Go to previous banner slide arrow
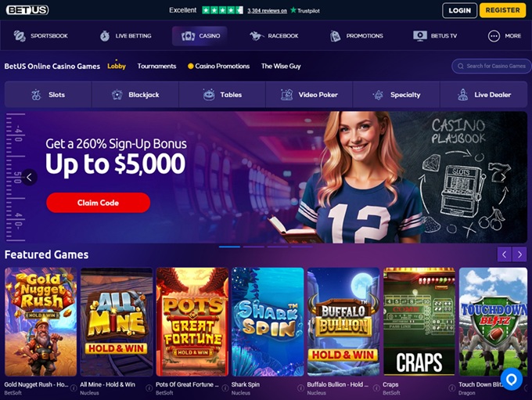This screenshot has height=400, width=532. click(30, 177)
